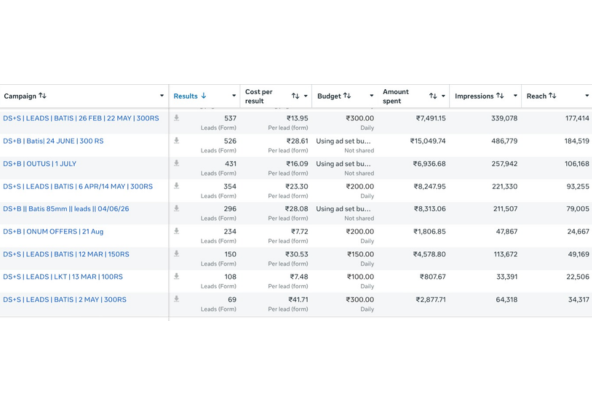Click the ₹100.00 daily budget value
The height and width of the screenshot is (405, 592).
(x=361, y=277)
